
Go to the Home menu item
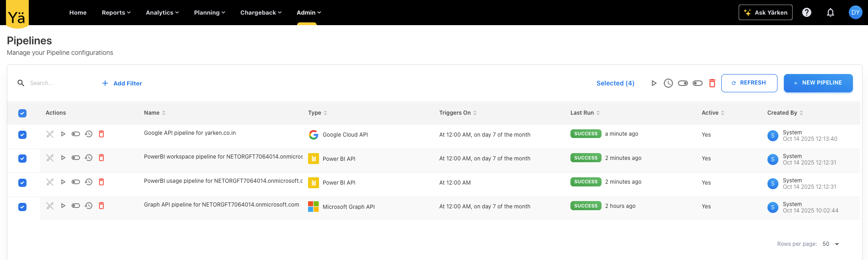click(x=78, y=12)
